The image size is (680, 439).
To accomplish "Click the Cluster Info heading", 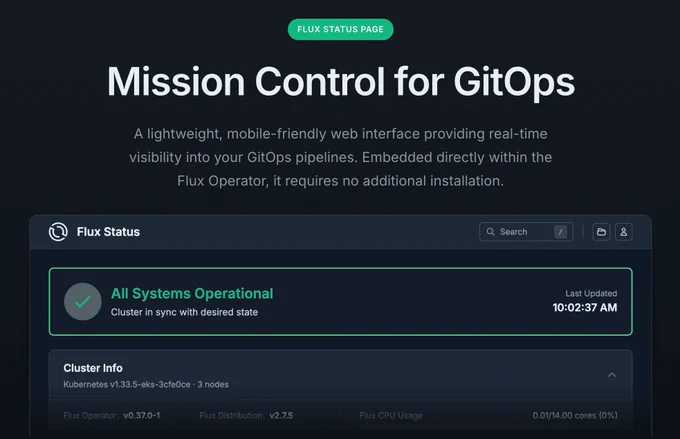I will tap(93, 368).
